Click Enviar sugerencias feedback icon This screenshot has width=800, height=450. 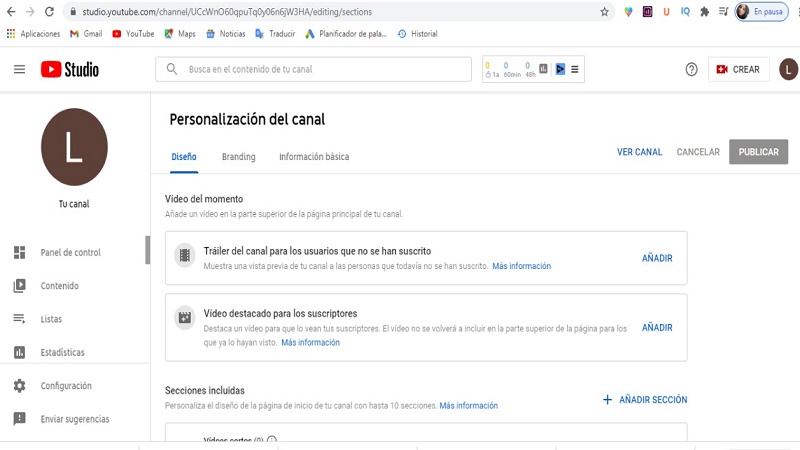[x=19, y=419]
